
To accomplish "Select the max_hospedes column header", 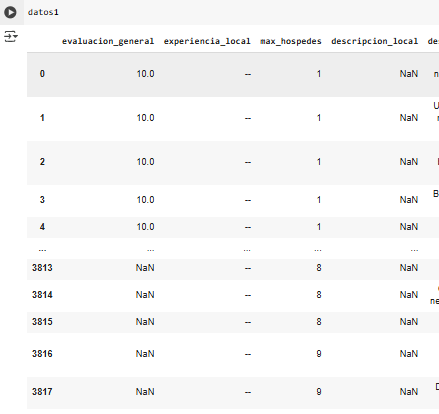I will [x=291, y=41].
